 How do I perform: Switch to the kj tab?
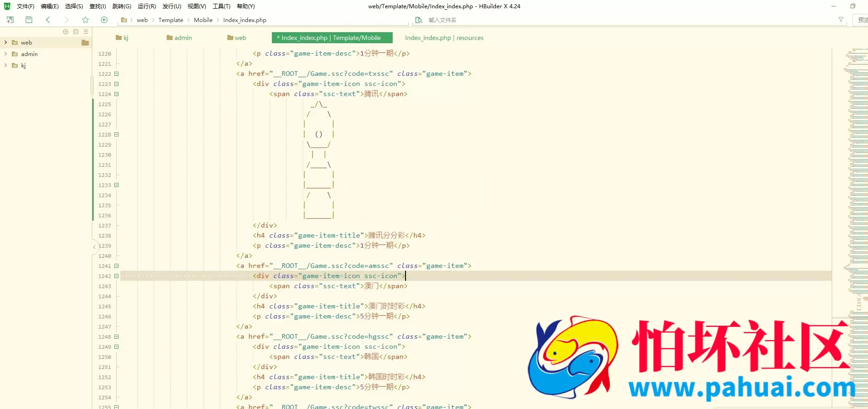pos(122,38)
